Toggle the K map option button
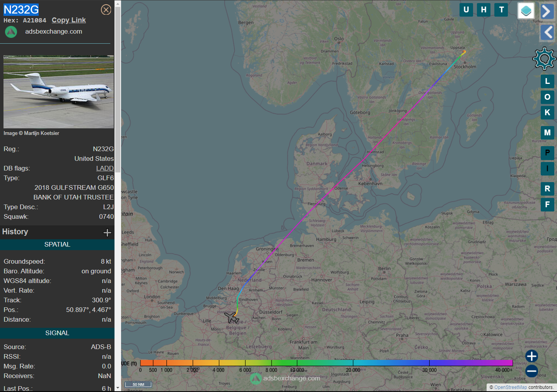The image size is (557, 392). coord(547,112)
